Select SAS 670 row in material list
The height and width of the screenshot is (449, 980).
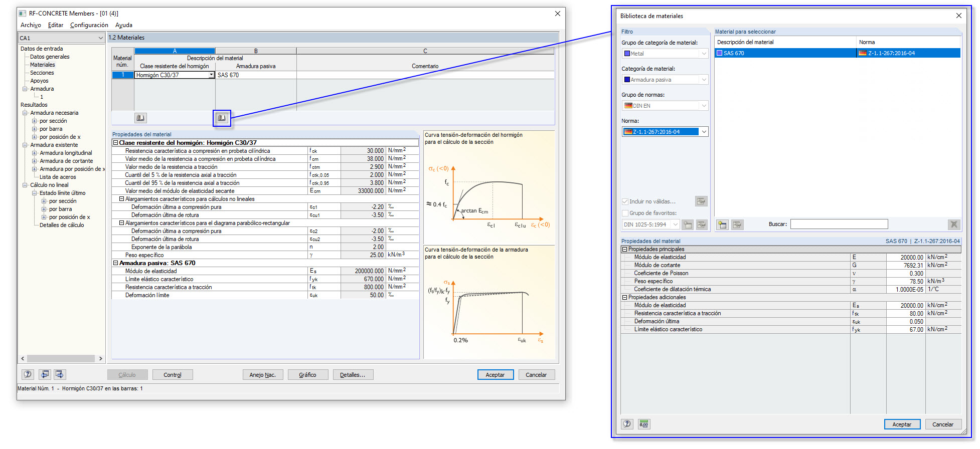pos(838,53)
